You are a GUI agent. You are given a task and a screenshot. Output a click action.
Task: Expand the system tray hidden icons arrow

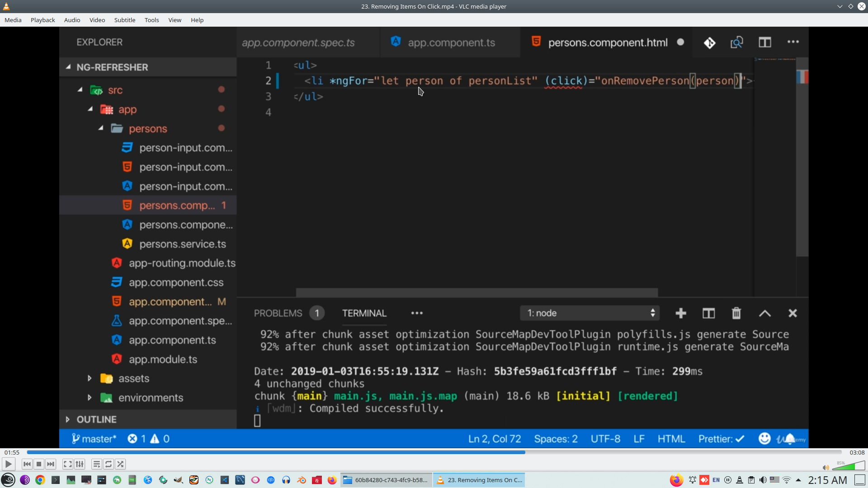[x=798, y=480]
